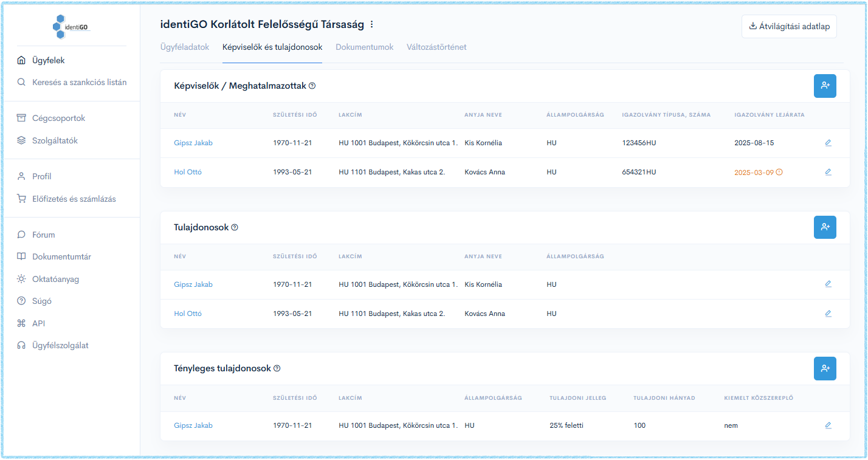Screen dimensions: 868x460
Task: Click the shopping cart icon beside Előfizetés és számlázás
Action: click(x=21, y=199)
